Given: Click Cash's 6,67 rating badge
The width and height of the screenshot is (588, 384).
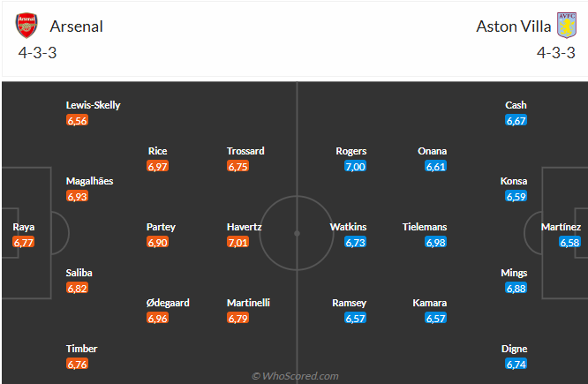Looking at the screenshot, I should [x=516, y=120].
